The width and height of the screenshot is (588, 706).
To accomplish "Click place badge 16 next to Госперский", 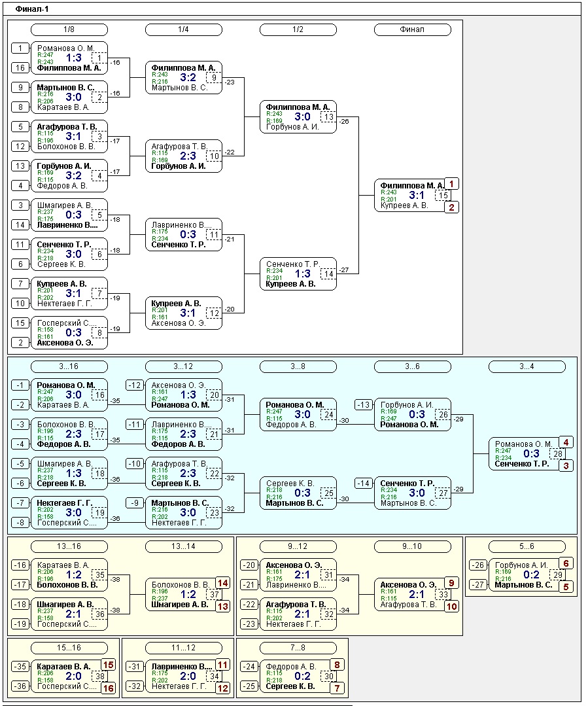I will (107, 688).
